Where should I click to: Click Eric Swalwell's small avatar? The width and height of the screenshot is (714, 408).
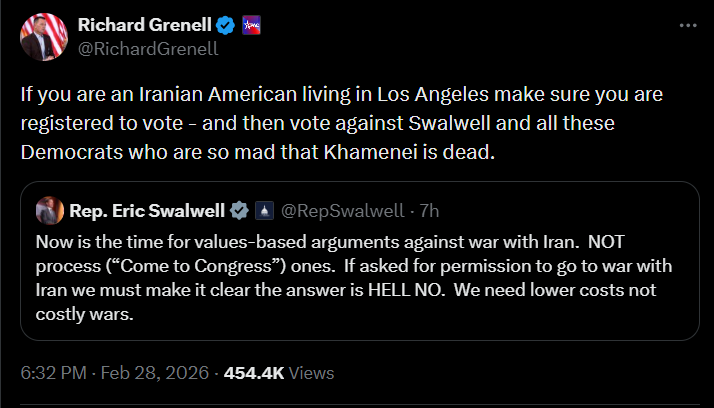point(48,211)
